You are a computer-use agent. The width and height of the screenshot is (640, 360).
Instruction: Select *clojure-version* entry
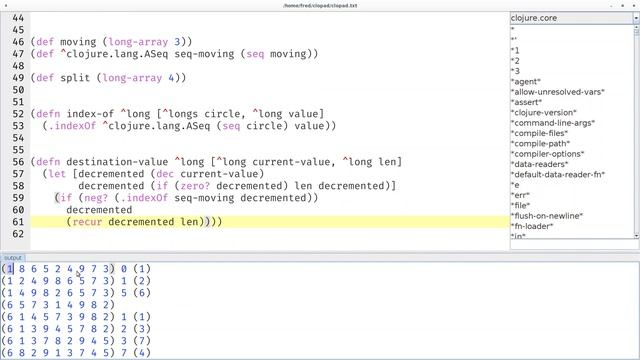pyautogui.click(x=544, y=112)
